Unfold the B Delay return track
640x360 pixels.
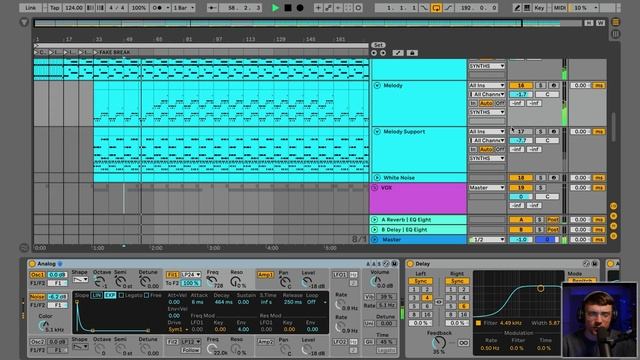click(x=375, y=229)
